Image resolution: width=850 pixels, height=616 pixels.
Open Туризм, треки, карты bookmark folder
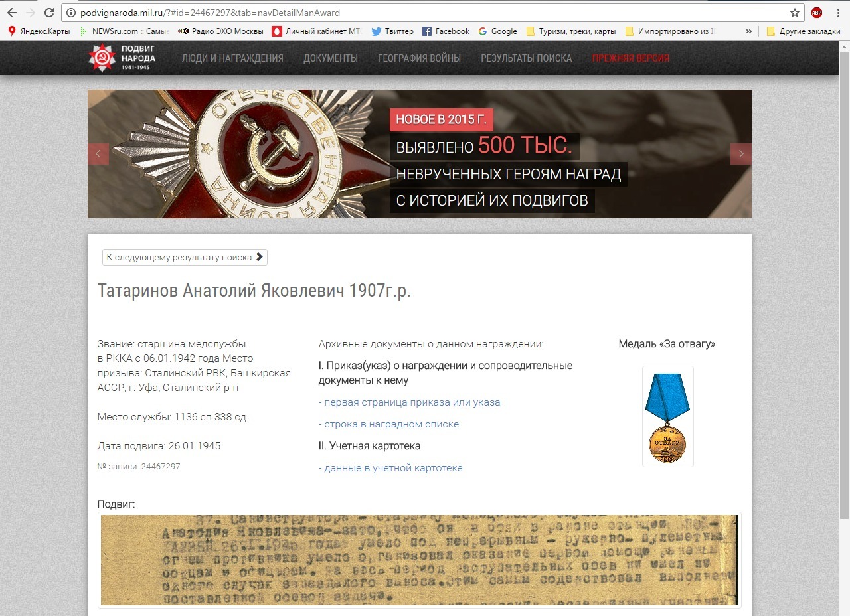coord(571,31)
